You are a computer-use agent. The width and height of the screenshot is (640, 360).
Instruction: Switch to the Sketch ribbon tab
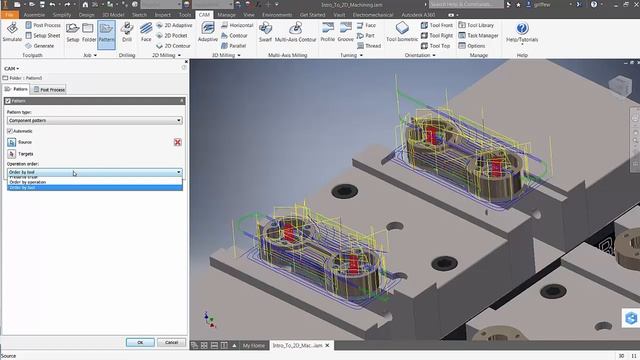coord(139,15)
